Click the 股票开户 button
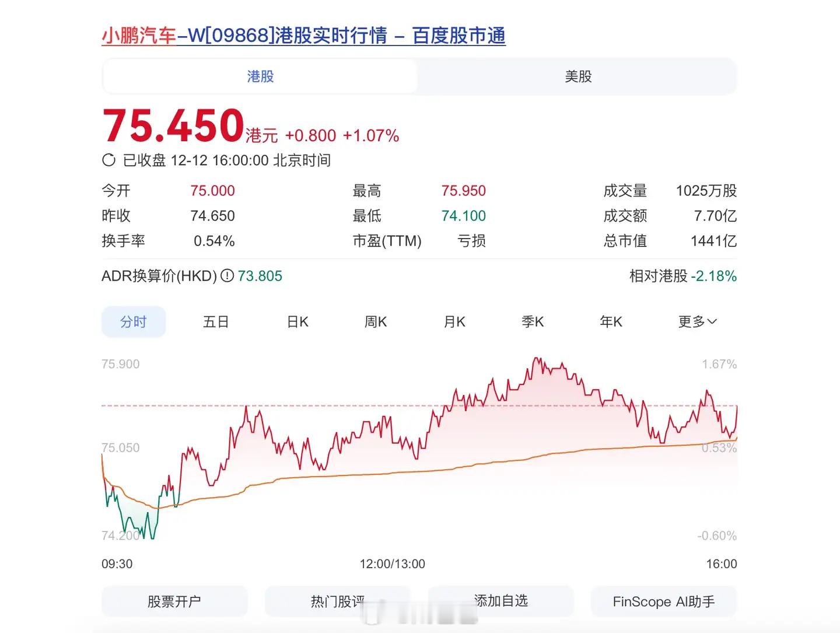 tap(174, 601)
